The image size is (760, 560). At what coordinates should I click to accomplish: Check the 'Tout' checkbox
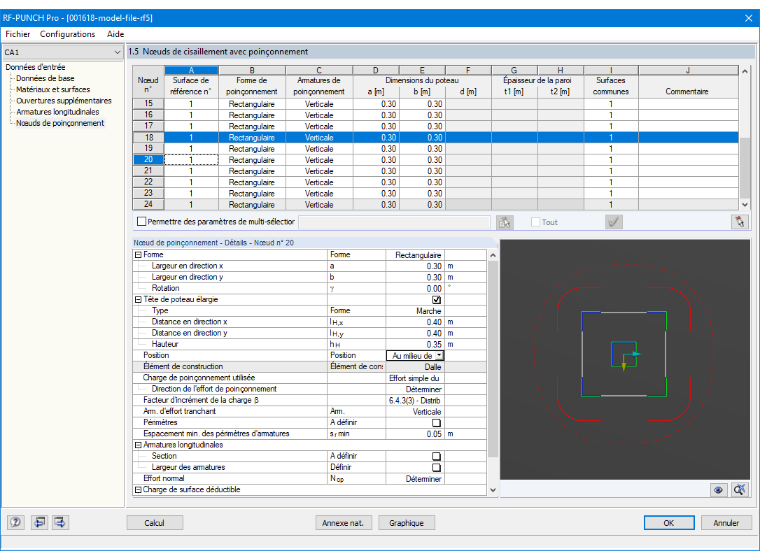point(536,222)
